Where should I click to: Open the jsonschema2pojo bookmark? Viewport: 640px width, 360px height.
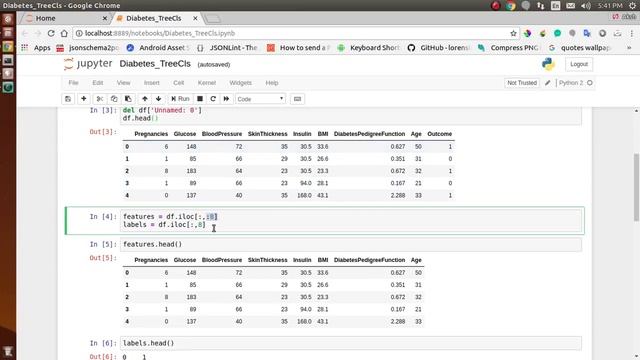[x=87, y=48]
